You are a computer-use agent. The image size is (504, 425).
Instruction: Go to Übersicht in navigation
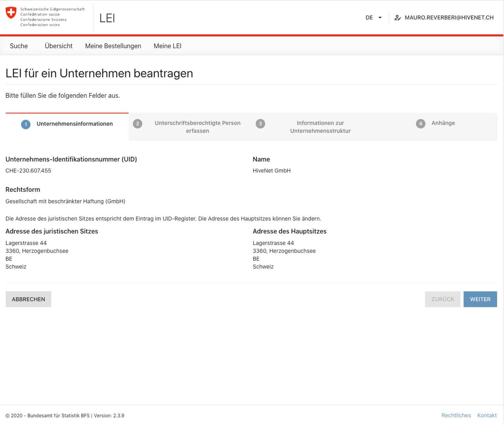tap(58, 46)
